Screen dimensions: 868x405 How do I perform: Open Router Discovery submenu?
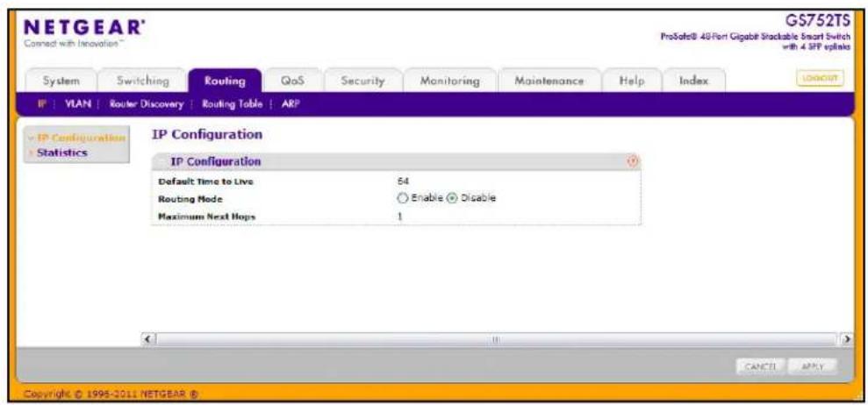click(x=147, y=103)
